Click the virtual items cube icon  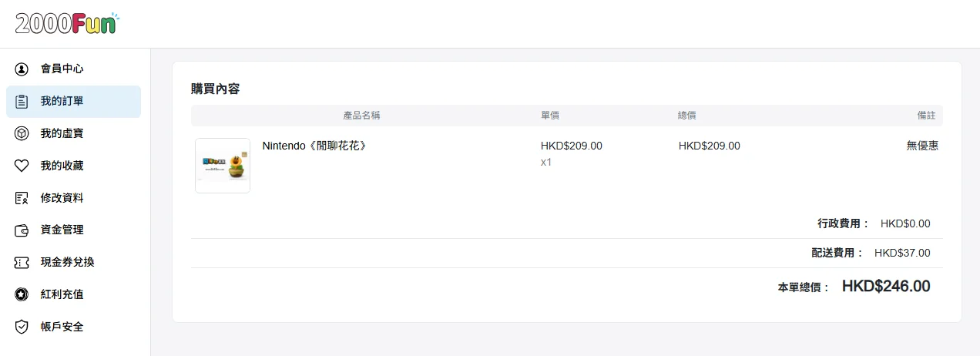tap(22, 134)
